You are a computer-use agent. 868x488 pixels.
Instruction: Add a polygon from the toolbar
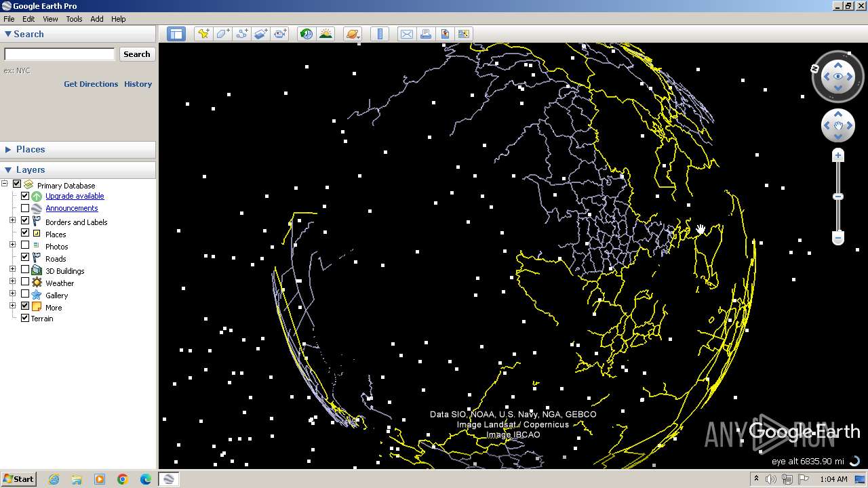pos(222,34)
